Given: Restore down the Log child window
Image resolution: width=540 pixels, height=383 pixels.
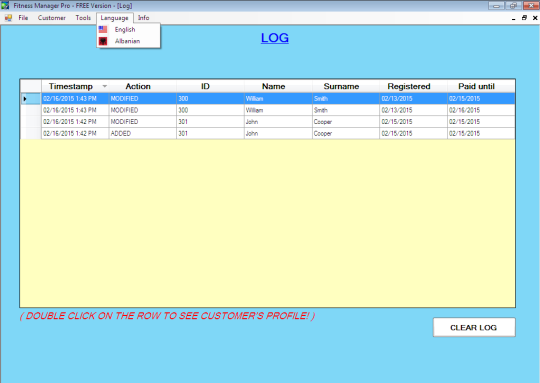Looking at the screenshot, I should [x=524, y=18].
